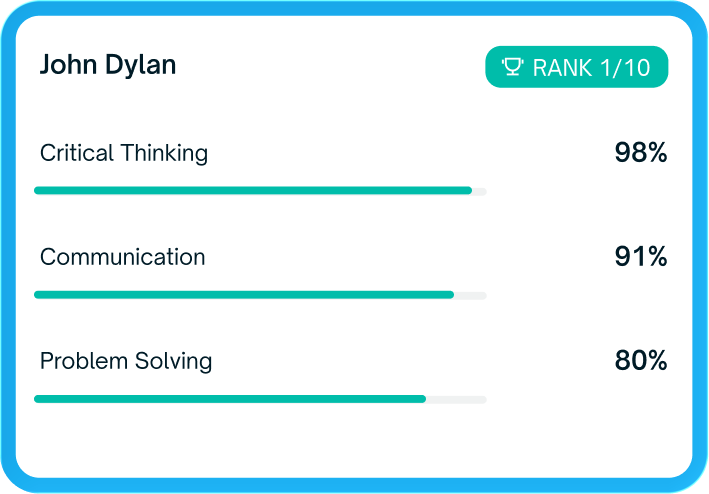709x494 pixels.
Task: Click the 80% Problem Solving score
Action: [640, 361]
